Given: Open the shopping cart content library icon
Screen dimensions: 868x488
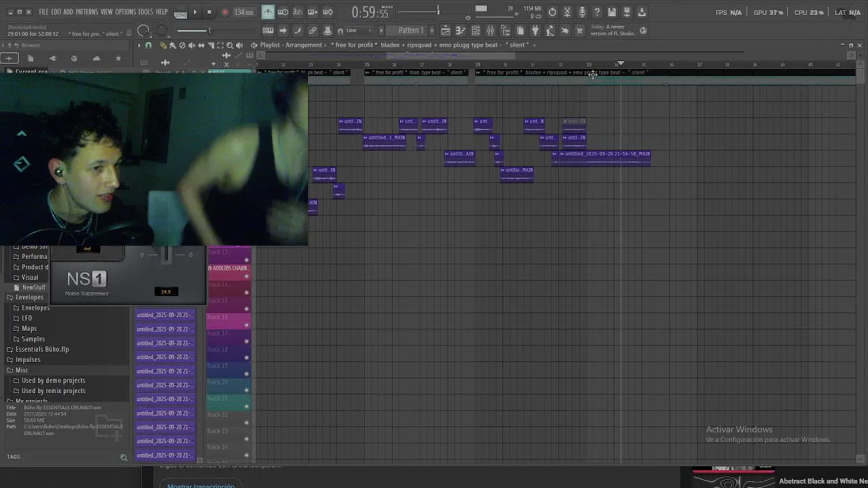Looking at the screenshot, I should click(579, 30).
